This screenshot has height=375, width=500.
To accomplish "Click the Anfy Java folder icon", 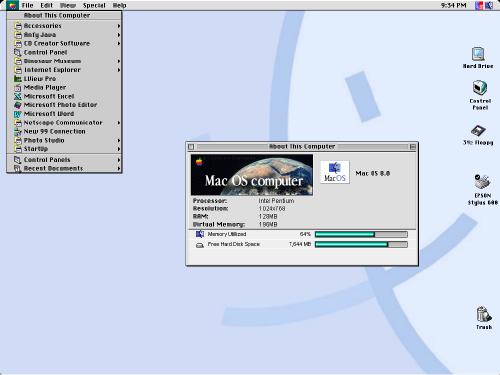I will [18, 35].
